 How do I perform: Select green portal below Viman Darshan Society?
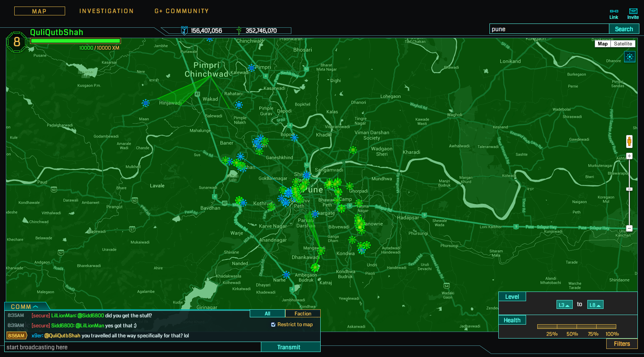[x=353, y=150]
